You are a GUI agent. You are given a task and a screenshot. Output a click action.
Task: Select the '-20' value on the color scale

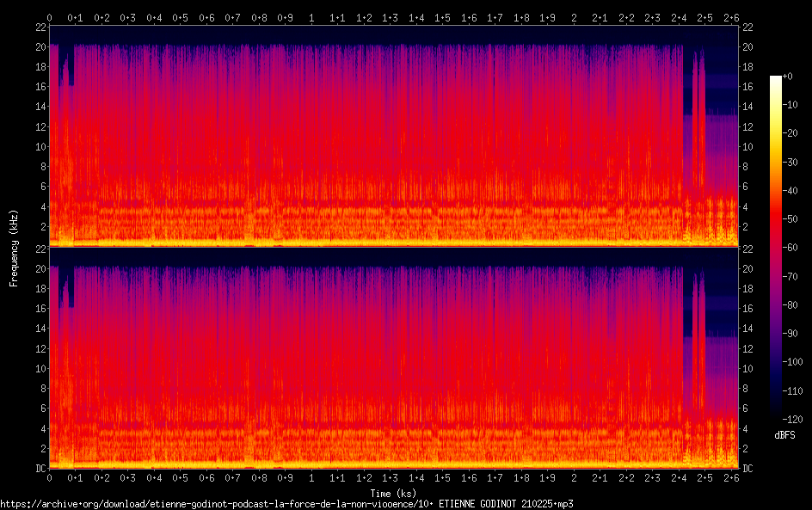pyautogui.click(x=790, y=133)
